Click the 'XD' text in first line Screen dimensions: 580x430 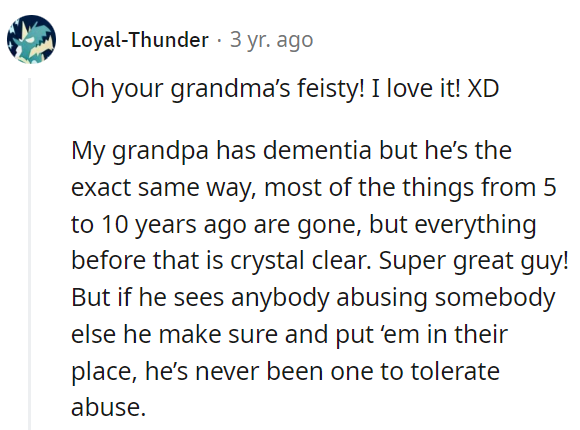click(x=483, y=89)
